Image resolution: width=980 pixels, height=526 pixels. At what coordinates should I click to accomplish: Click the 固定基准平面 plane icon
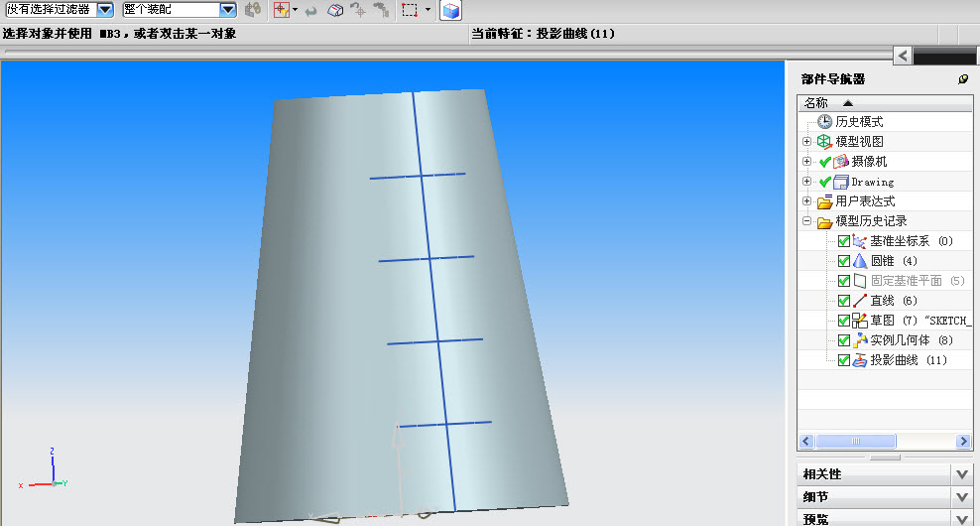[859, 281]
